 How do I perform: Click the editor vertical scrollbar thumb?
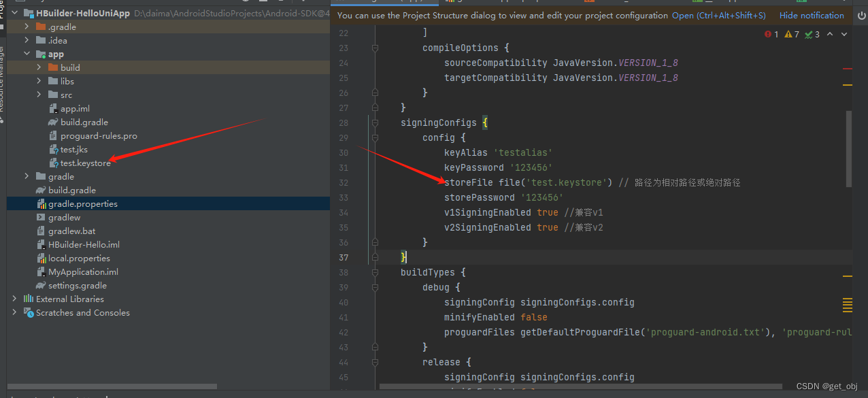pos(848,148)
